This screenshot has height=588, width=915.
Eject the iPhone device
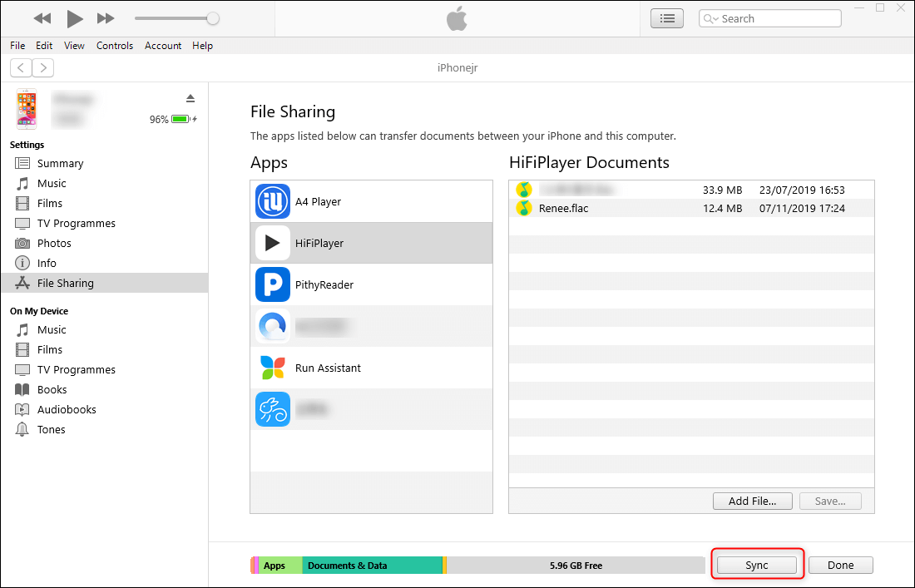pos(190,98)
